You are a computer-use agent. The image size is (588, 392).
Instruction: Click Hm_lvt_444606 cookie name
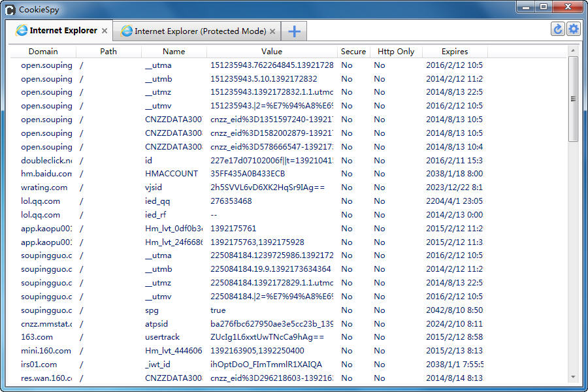click(174, 351)
